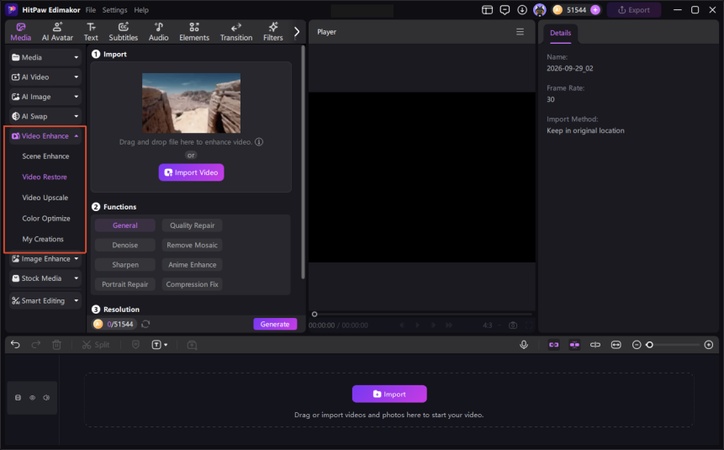Select the Denoise function
This screenshot has width=724, height=450.
click(x=125, y=245)
